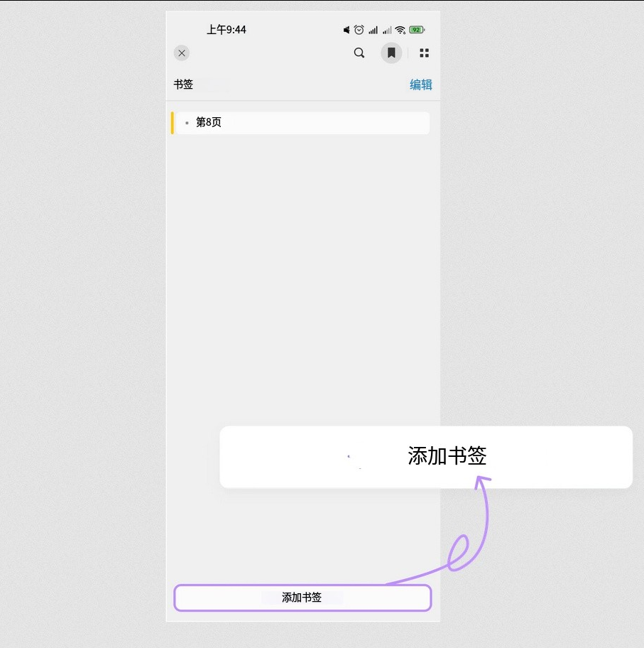Screen dimensions: 644x648
Task: Tap the 书签 header label
Action: tap(183, 85)
